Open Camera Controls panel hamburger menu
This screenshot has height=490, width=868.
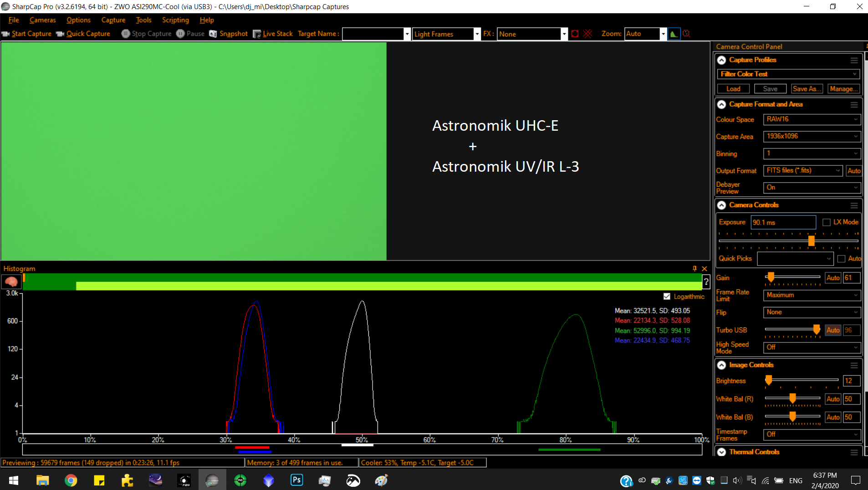point(854,205)
